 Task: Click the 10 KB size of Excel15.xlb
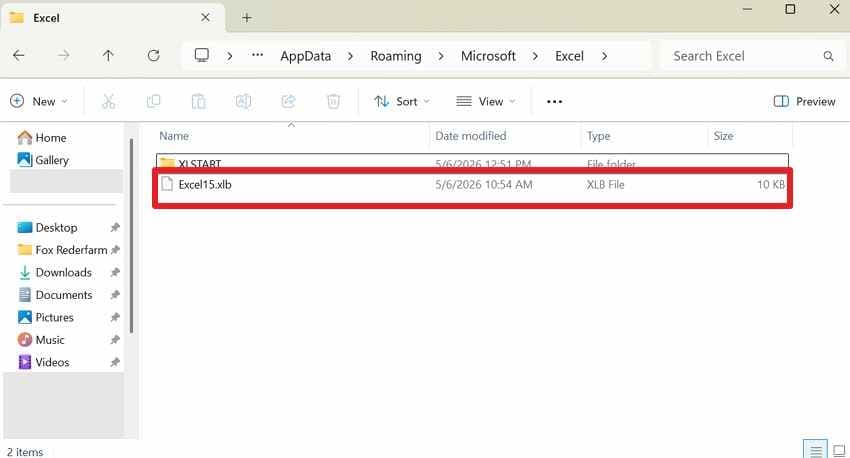(771, 184)
